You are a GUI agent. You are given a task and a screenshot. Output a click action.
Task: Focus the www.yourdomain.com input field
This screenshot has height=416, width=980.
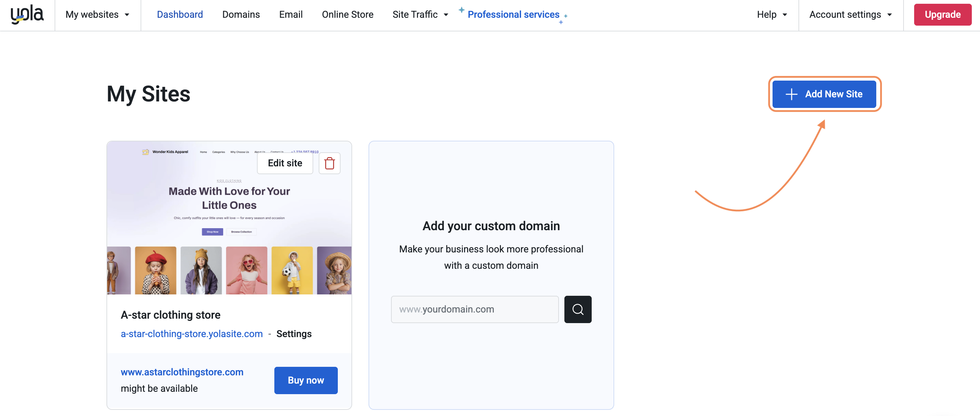coord(475,309)
